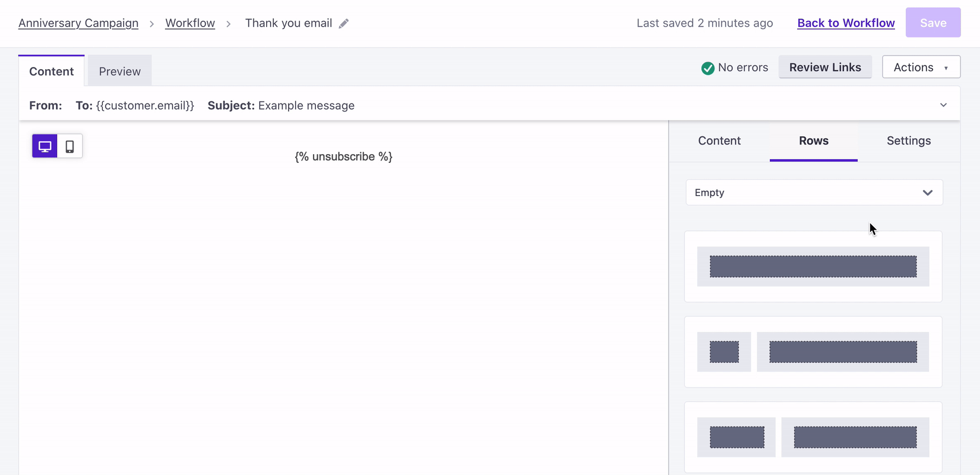Switch to the Content tab in sidebar
980x475 pixels.
pyautogui.click(x=719, y=141)
